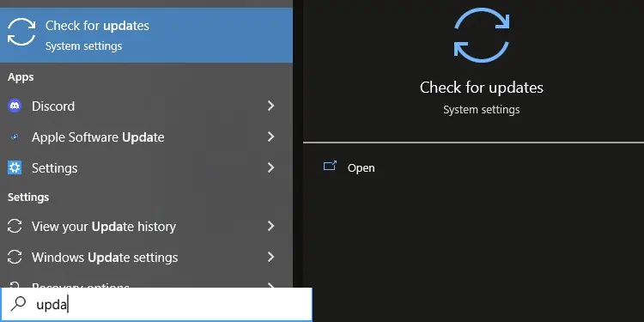This screenshot has height=322, width=644.
Task: Click the Open action in preview pane
Action: pos(361,168)
